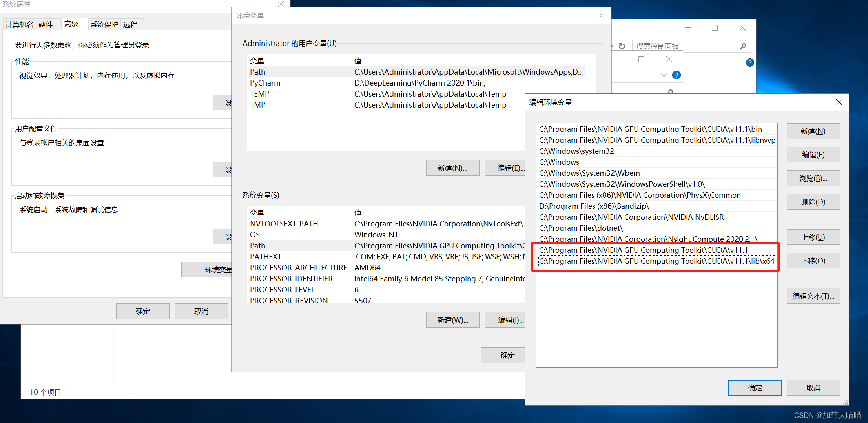Select user variable Path row
The width and height of the screenshot is (868, 423).
(x=417, y=72)
